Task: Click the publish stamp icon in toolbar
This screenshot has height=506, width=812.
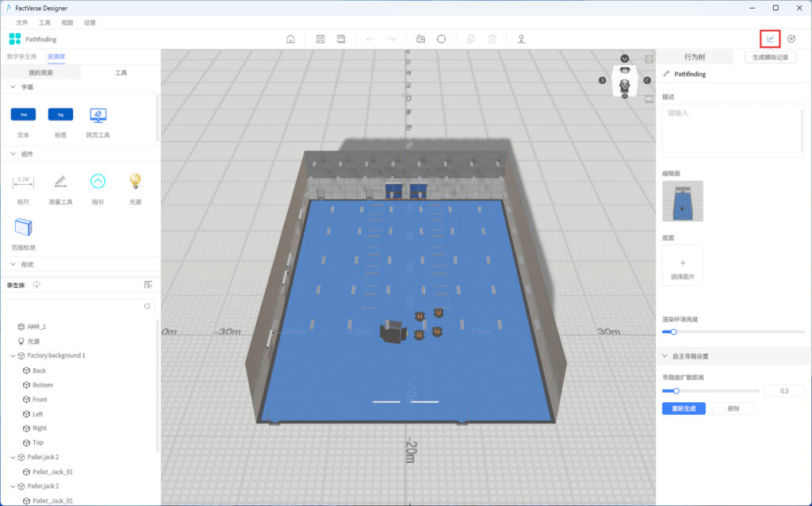Action: (x=522, y=39)
